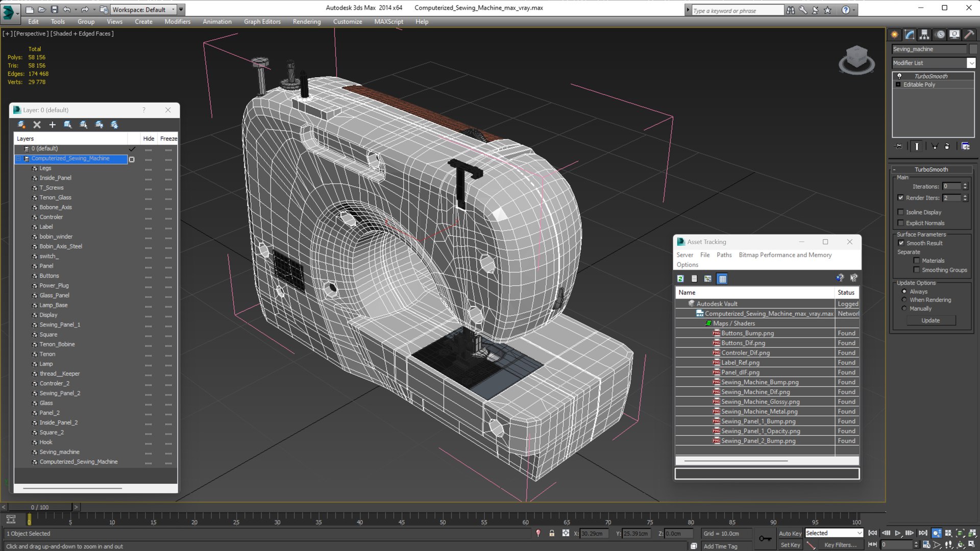Click the Set Key button
The image size is (980, 551).
pyautogui.click(x=790, y=545)
